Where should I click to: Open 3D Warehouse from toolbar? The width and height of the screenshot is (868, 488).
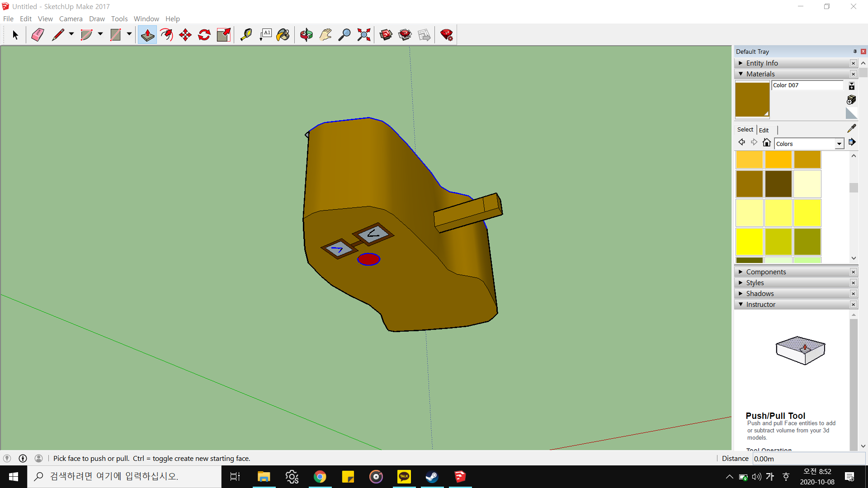(x=386, y=35)
